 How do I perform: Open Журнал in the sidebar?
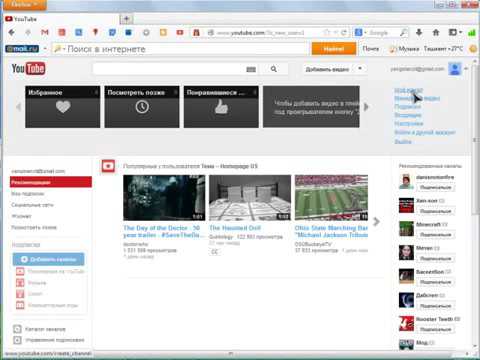click(21, 216)
